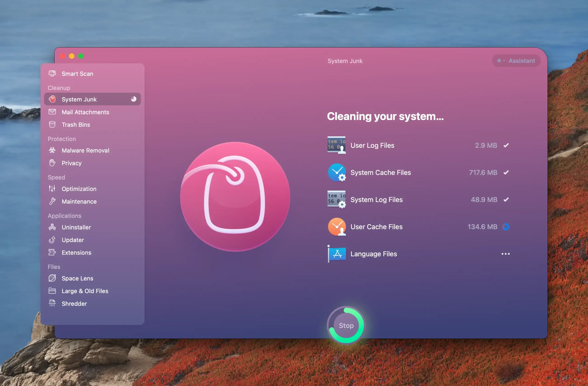This screenshot has width=588, height=386.
Task: Go to Trash Bins module
Action: coord(92,125)
